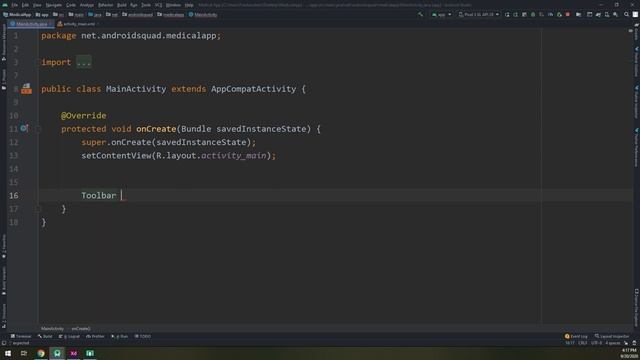Place cursor on line 16 after Toolbar
Image resolution: width=640 pixels, height=360 pixels.
(121, 196)
